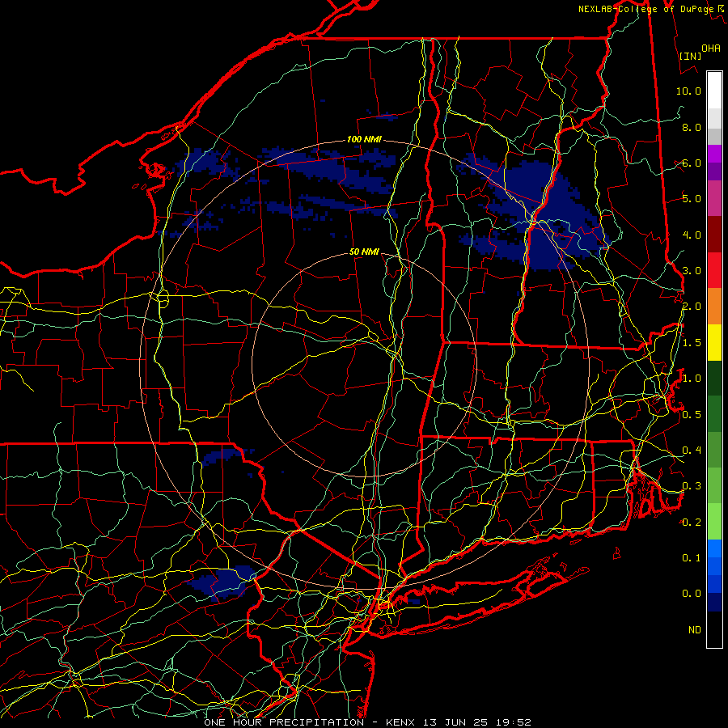Select the orange legend color swatch

pos(714,307)
